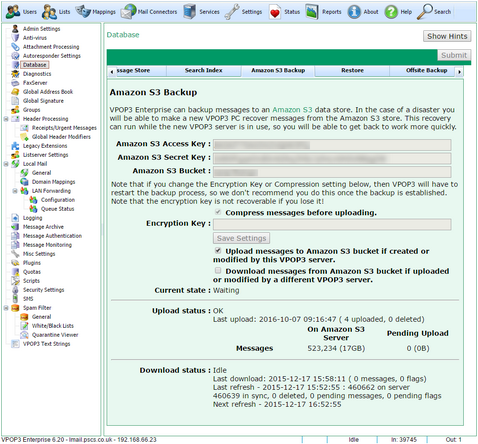Open Settings wrench icon

(x=232, y=12)
